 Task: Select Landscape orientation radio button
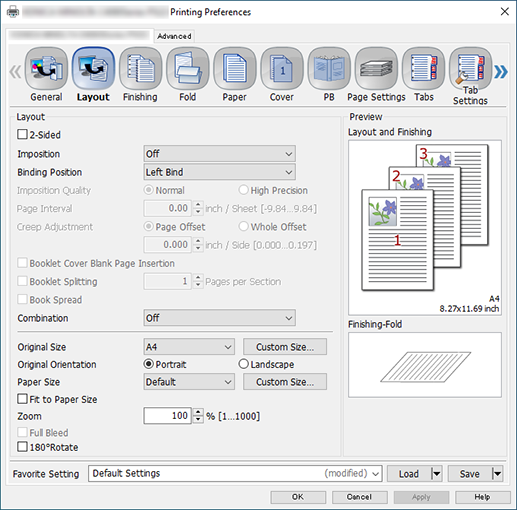click(x=243, y=364)
